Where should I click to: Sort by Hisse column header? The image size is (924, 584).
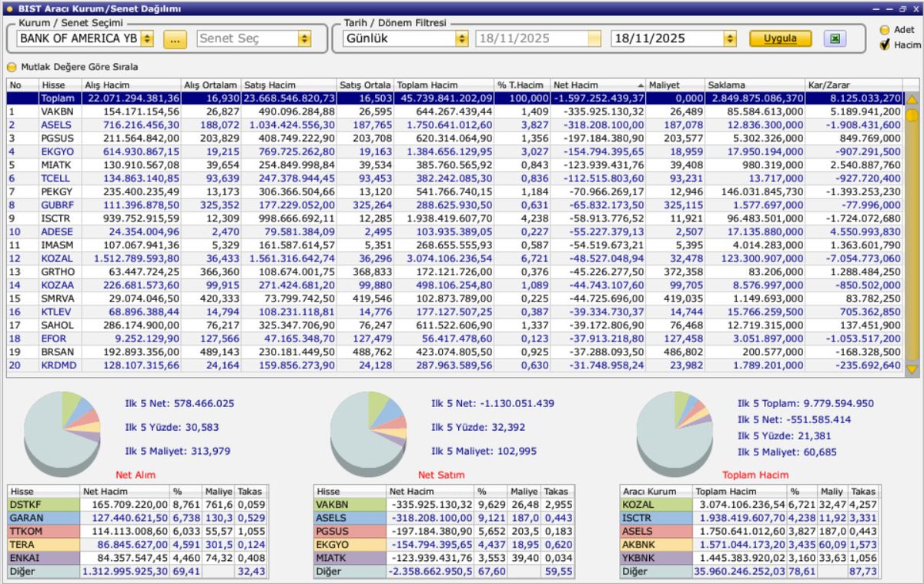59,85
